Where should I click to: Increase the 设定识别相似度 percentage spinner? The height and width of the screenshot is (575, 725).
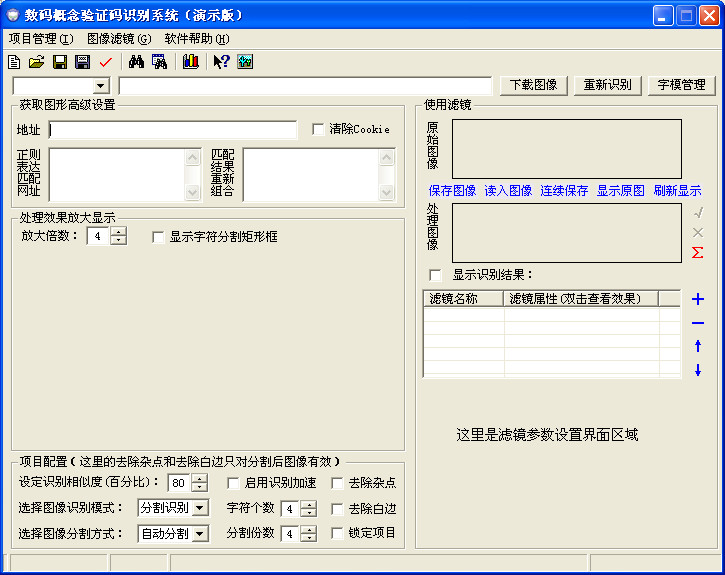[x=199, y=478]
